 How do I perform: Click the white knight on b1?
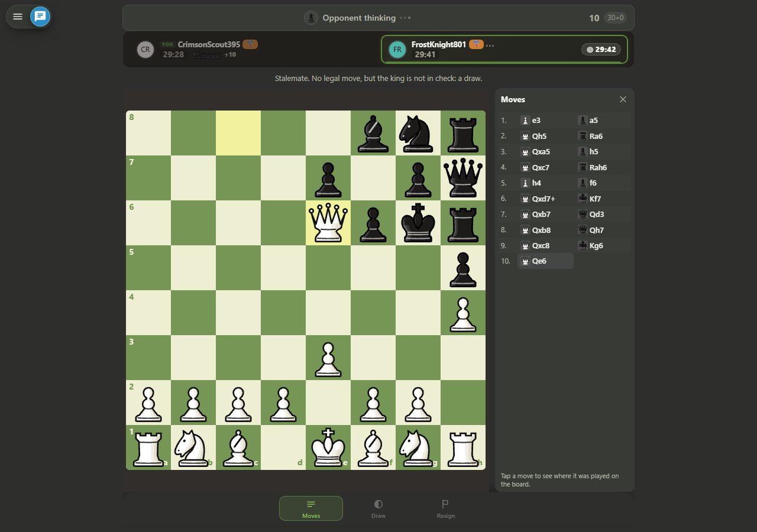193,447
